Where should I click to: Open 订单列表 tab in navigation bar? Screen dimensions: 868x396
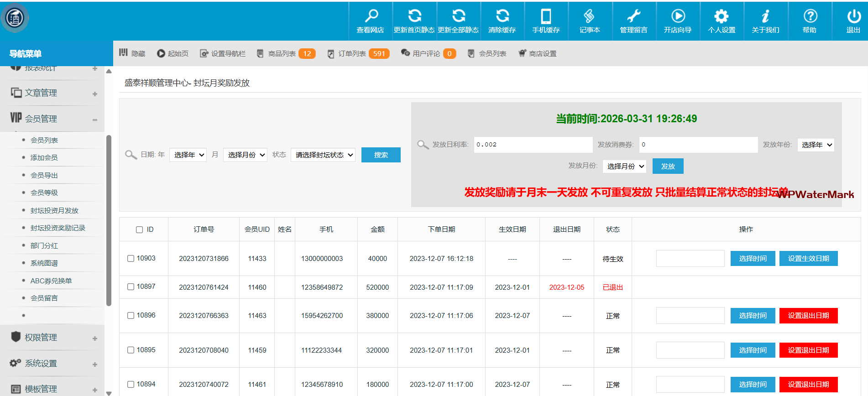click(x=352, y=54)
